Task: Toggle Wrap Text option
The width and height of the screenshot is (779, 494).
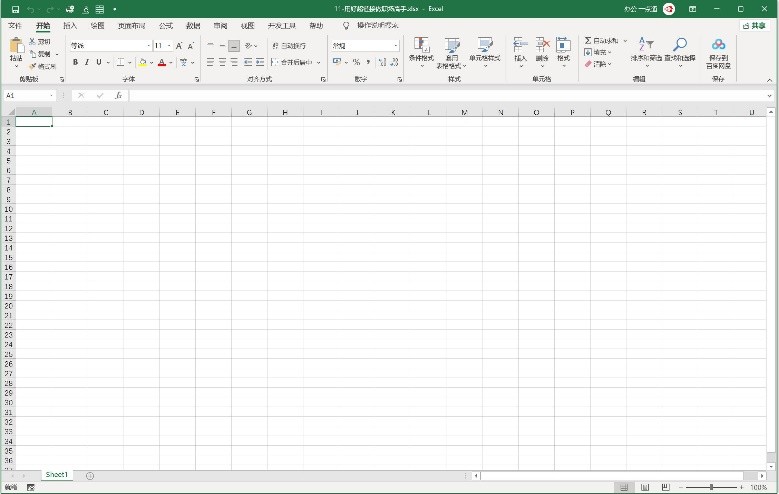Action: point(288,46)
